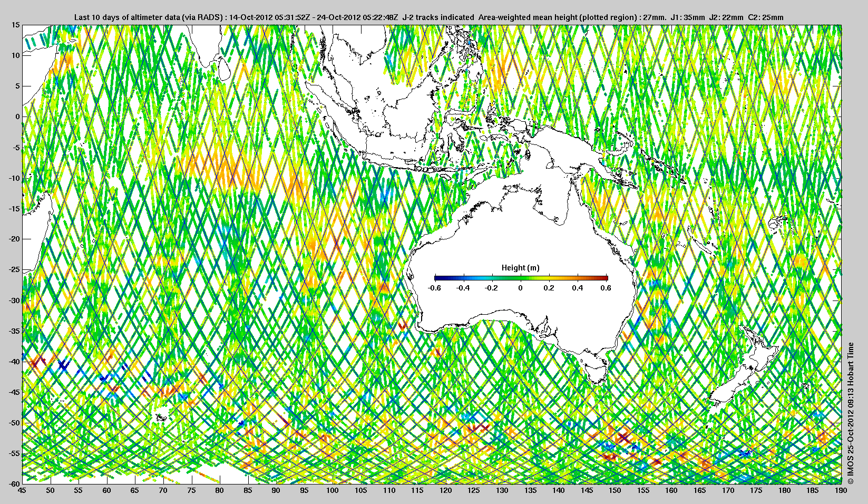Click the latitude axis label "-30"
This screenshot has width=868, height=504.
[14, 300]
